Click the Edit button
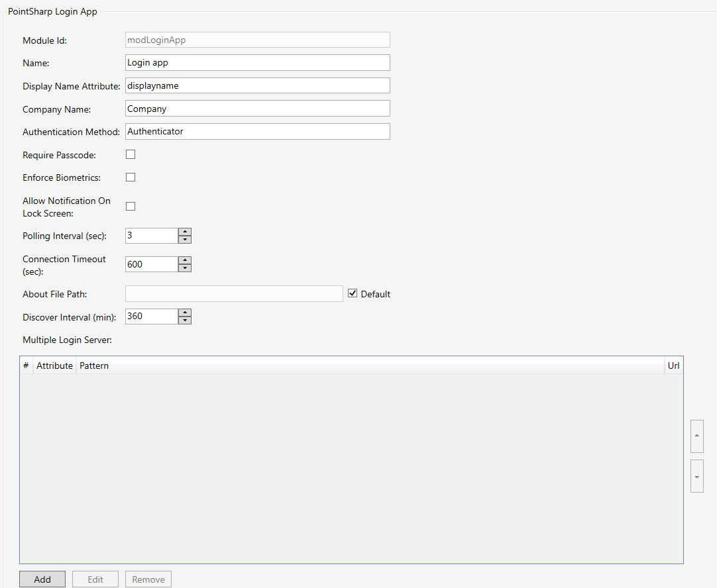 click(x=95, y=579)
